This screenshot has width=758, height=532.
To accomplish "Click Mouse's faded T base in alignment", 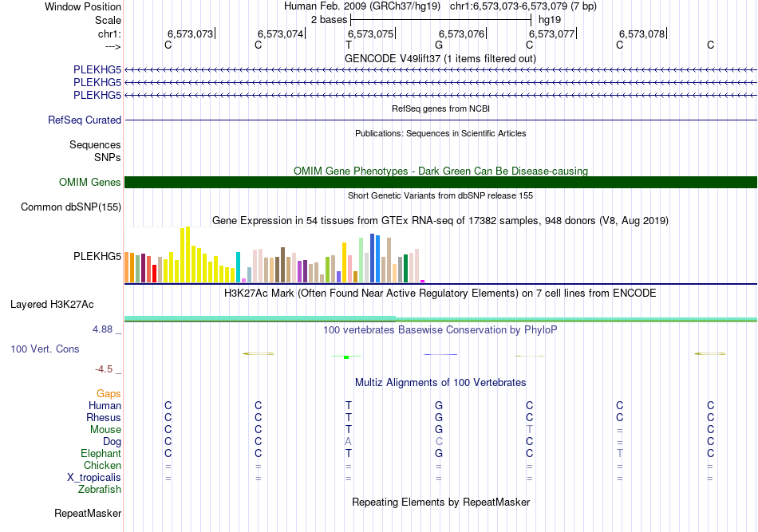I will tap(529, 429).
